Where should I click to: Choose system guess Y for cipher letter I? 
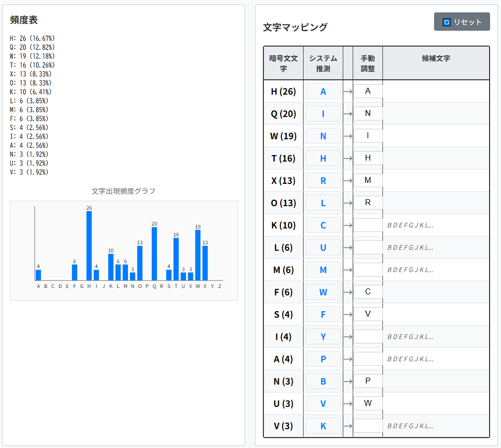(x=323, y=336)
